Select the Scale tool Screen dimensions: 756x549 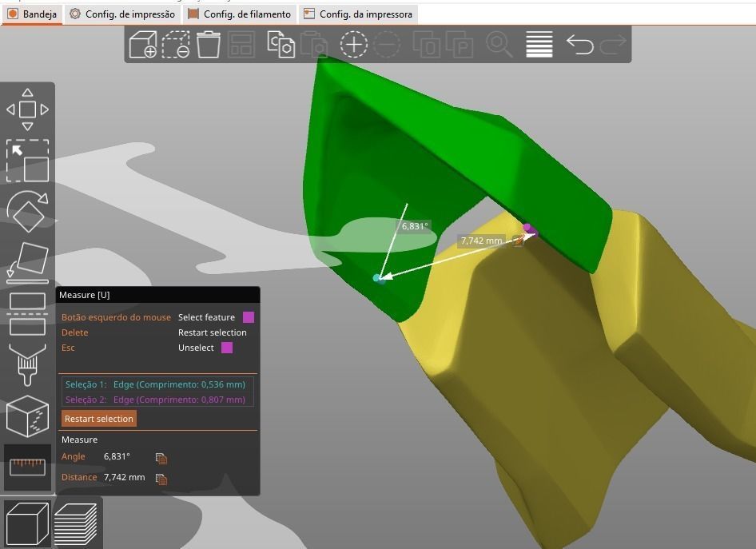coord(27,161)
